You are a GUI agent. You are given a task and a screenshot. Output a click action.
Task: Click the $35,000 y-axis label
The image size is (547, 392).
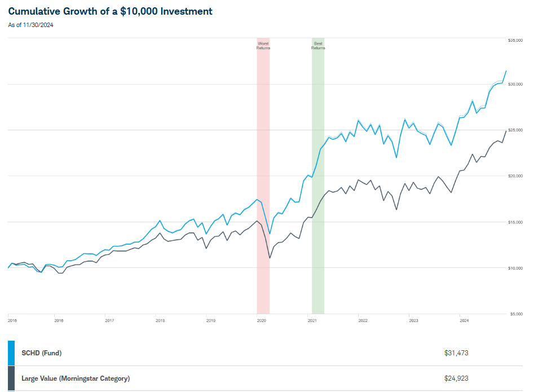(x=516, y=41)
